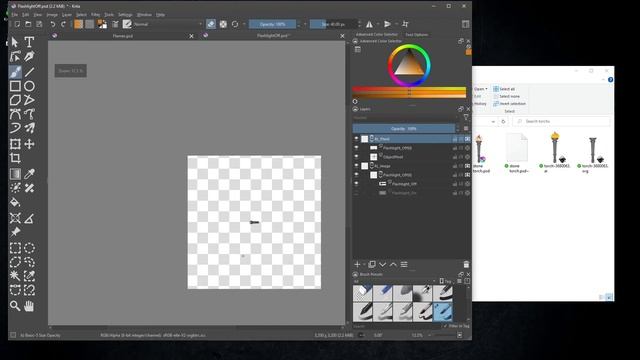The image size is (640, 360).
Task: Duplicate layer icon in Layers panel
Action: (372, 264)
